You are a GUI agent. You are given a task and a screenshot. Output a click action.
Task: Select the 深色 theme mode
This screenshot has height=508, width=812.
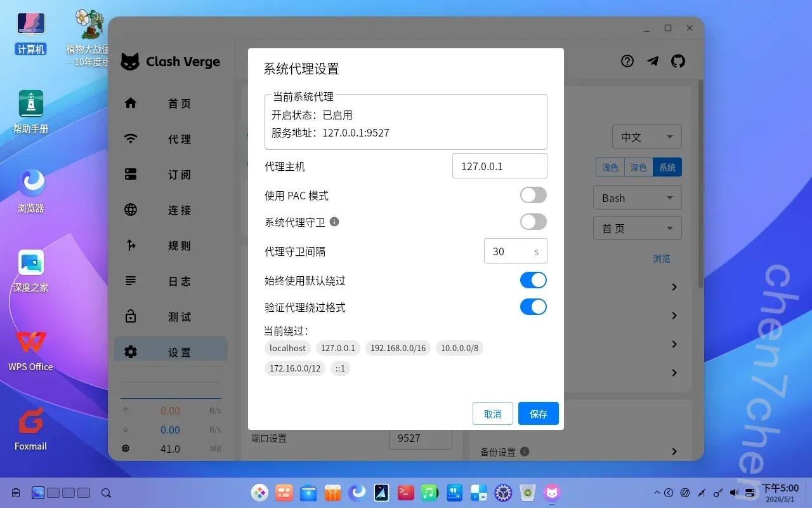pos(639,167)
